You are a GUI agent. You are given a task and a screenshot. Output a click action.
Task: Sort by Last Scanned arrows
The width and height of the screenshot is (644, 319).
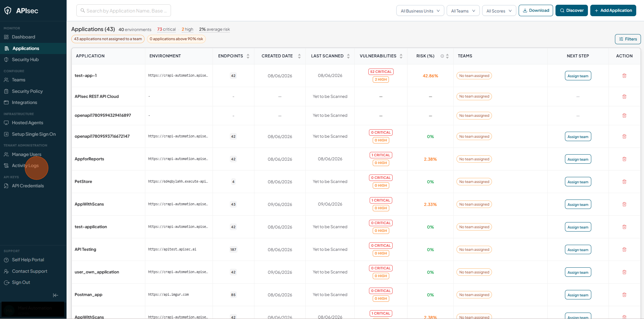(x=348, y=56)
